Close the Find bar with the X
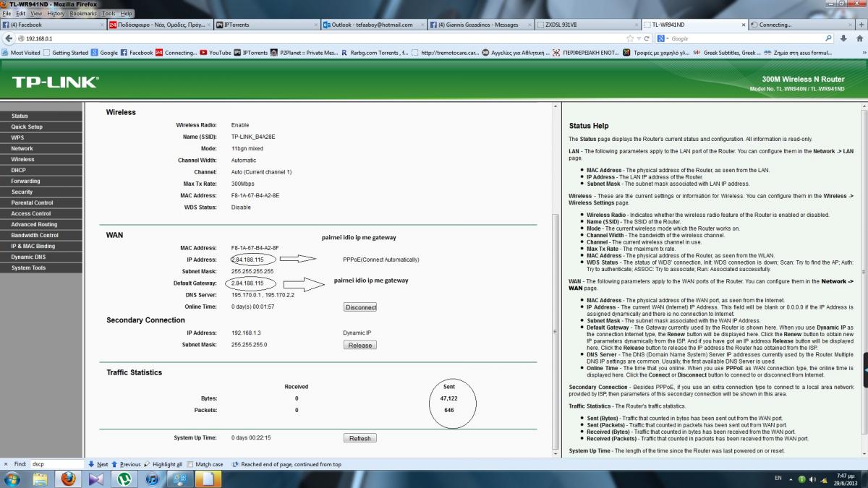868x488 pixels. (x=5, y=464)
